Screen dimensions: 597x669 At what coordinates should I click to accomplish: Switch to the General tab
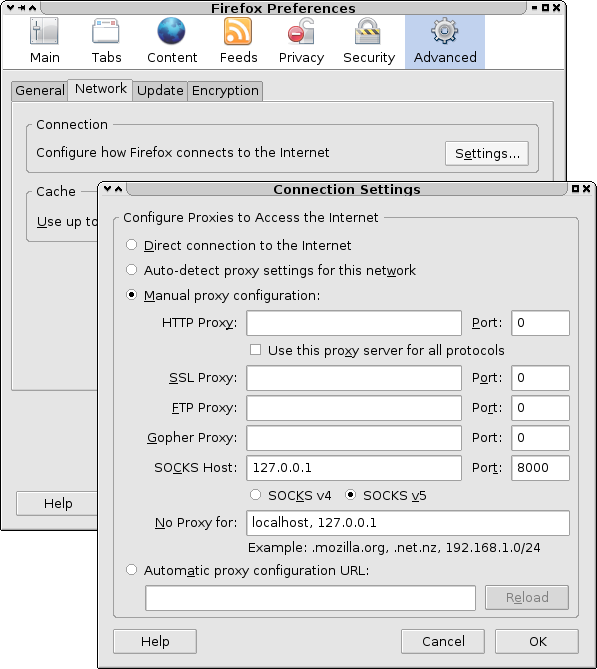tap(40, 90)
